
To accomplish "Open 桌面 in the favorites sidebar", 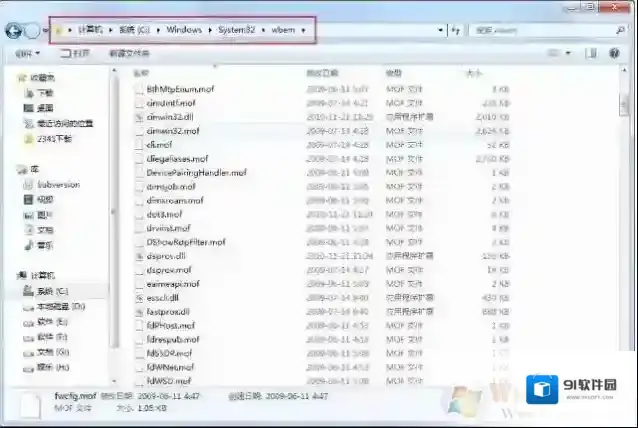I will [x=45, y=107].
